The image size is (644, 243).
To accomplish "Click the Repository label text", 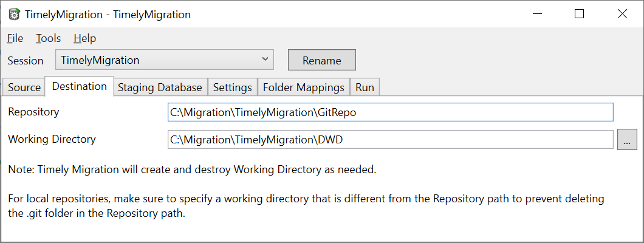I will tap(33, 112).
